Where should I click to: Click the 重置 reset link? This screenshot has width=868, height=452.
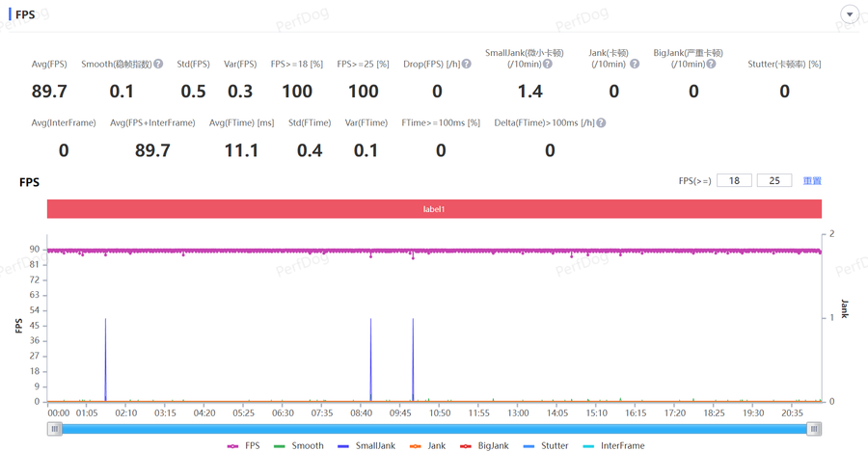pyautogui.click(x=812, y=181)
